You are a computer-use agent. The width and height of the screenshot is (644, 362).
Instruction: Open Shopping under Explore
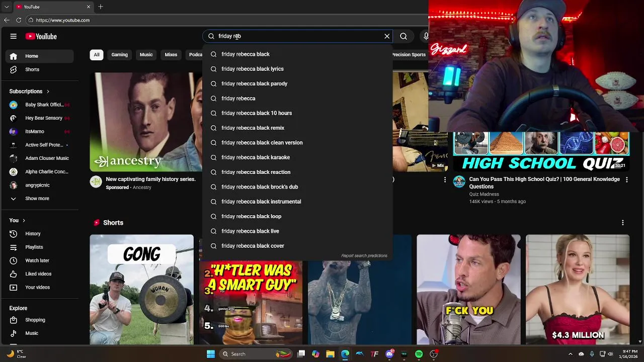pos(40,320)
